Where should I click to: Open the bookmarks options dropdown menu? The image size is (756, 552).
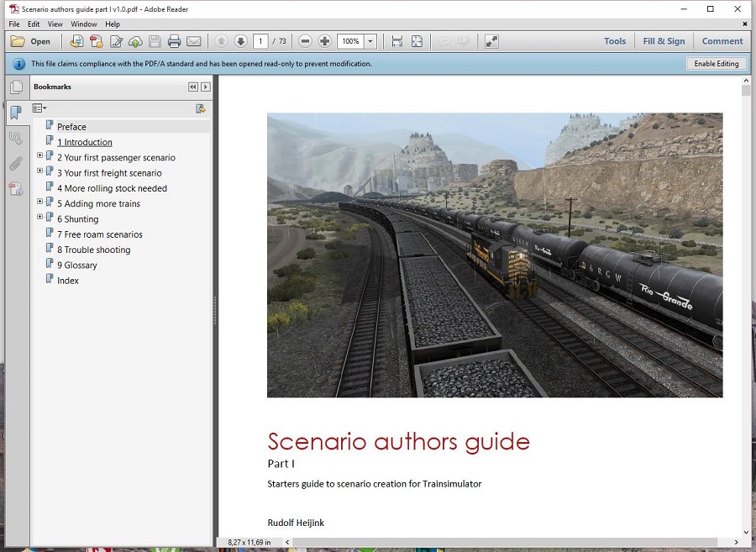point(39,108)
